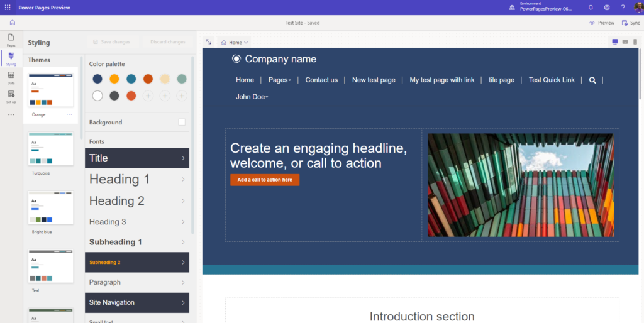
Task: Open the Home page dropdown
Action: [234, 42]
